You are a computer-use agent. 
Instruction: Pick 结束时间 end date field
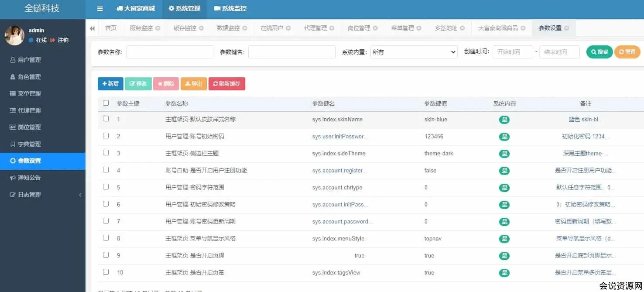point(560,52)
